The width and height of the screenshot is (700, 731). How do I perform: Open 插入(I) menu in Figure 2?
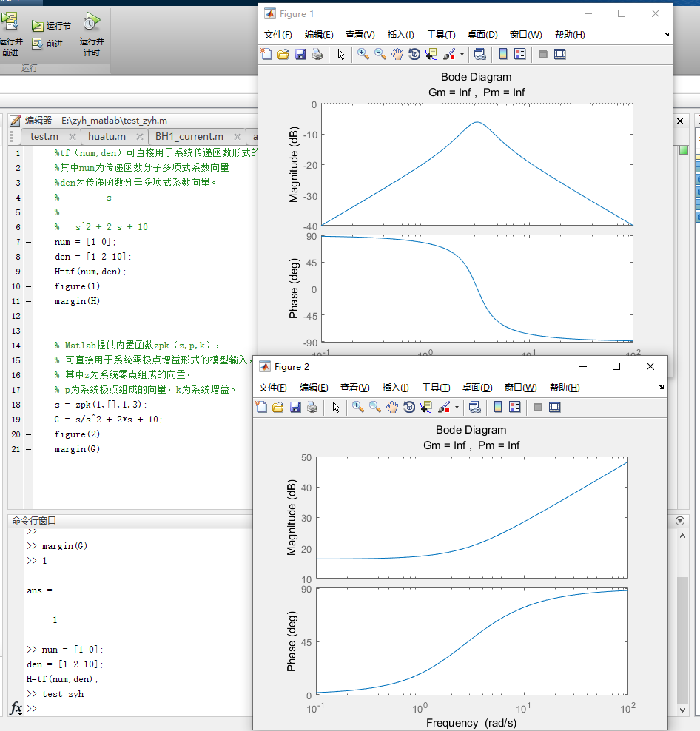point(395,388)
